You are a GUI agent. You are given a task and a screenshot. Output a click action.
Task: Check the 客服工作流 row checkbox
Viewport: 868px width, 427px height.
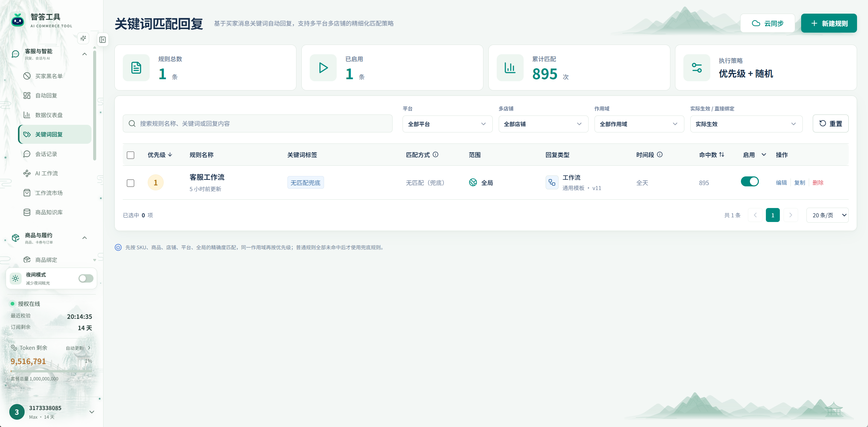[130, 183]
